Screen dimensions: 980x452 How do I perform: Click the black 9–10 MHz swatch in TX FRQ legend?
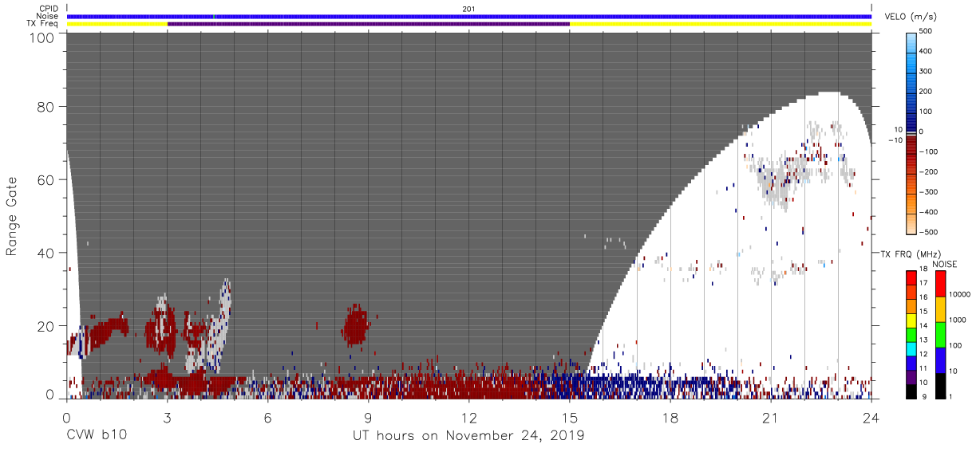pyautogui.click(x=911, y=390)
